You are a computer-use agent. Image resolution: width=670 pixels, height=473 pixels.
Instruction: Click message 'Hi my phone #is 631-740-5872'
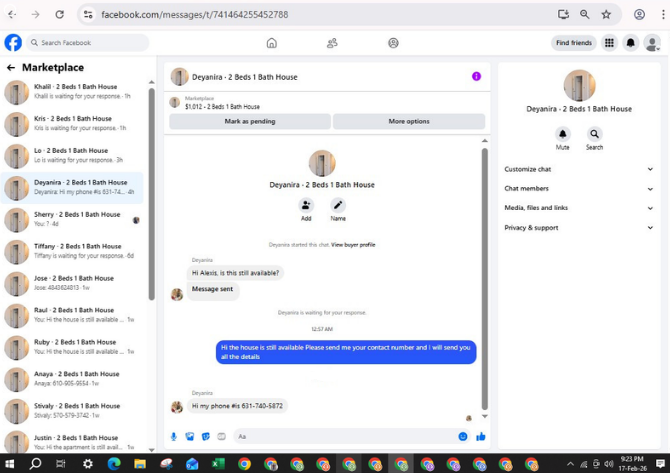pyautogui.click(x=237, y=406)
